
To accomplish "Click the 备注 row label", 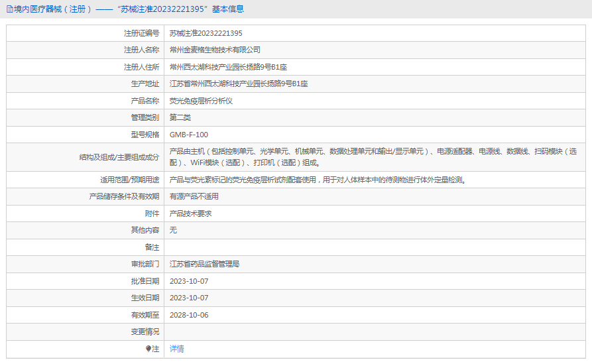I will [x=152, y=247].
